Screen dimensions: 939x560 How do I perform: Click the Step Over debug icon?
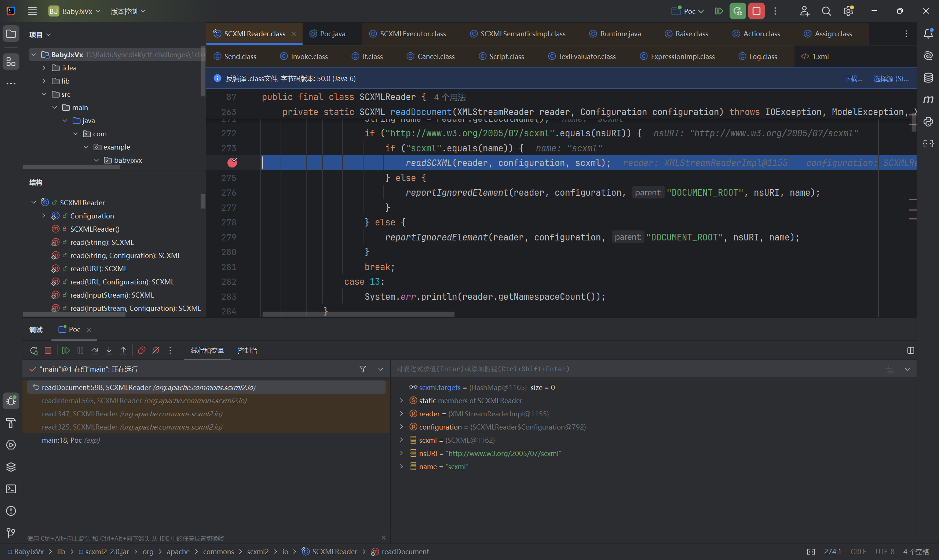click(x=95, y=351)
